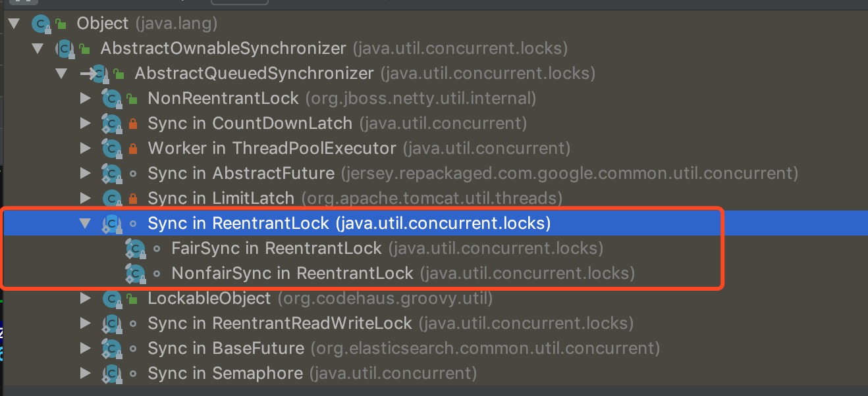Click the class icon beside Object
The height and width of the screenshot is (396, 868).
tap(41, 25)
